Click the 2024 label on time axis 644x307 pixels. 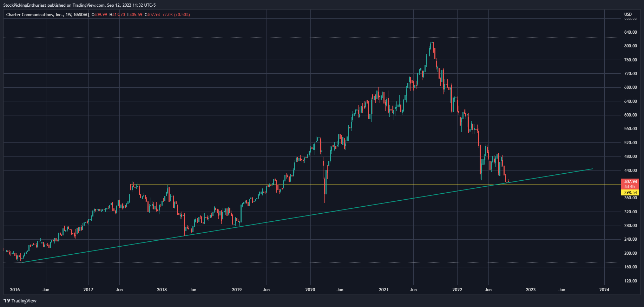pos(604,290)
